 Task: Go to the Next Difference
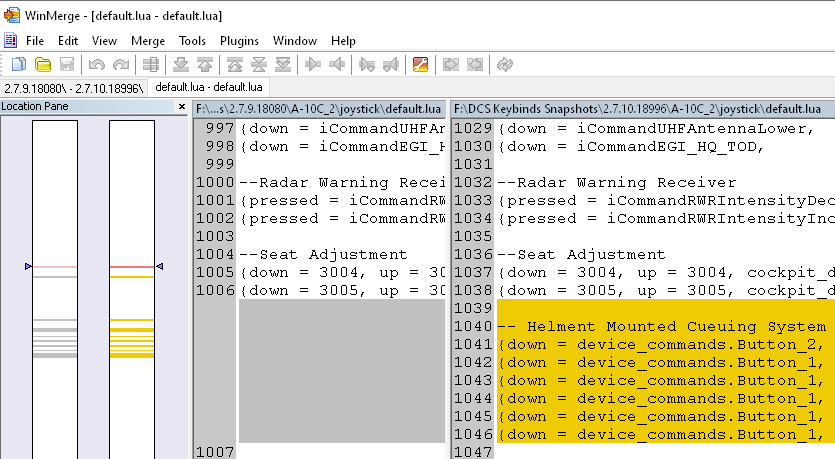click(x=181, y=65)
